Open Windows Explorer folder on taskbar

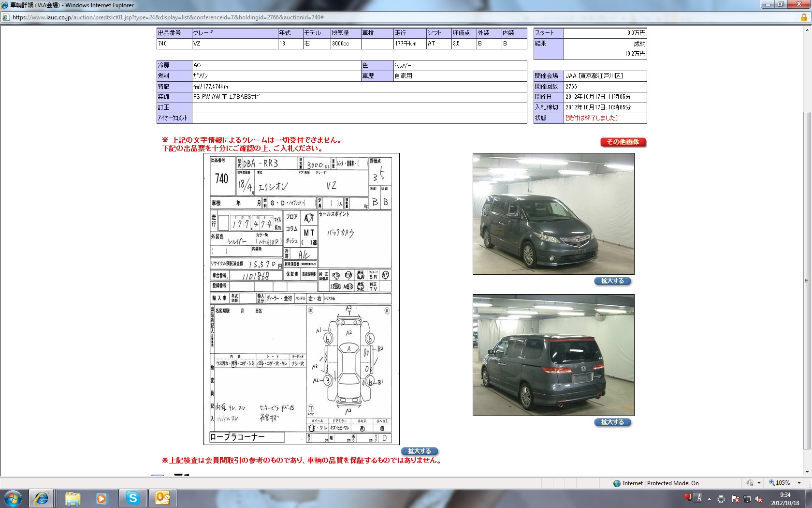[x=72, y=498]
